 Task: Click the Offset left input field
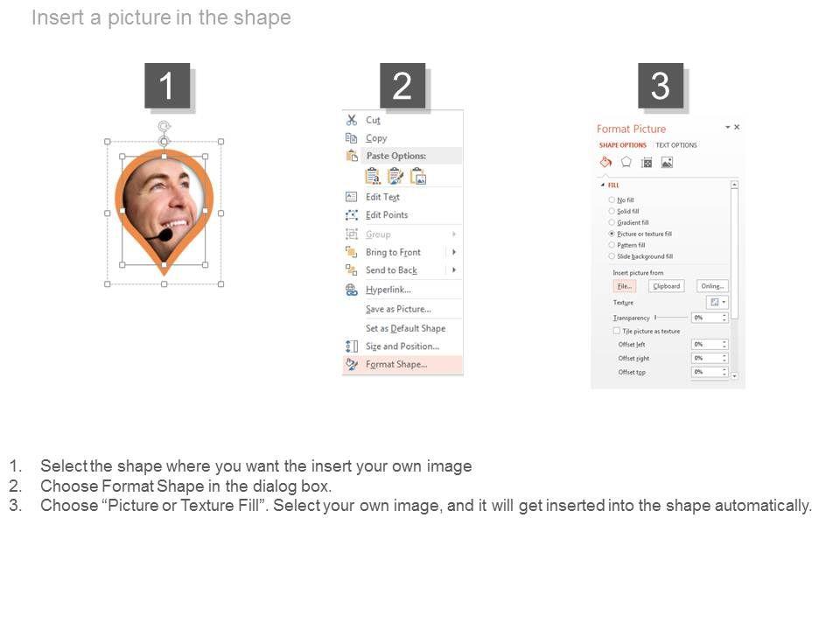pyautogui.click(x=707, y=345)
